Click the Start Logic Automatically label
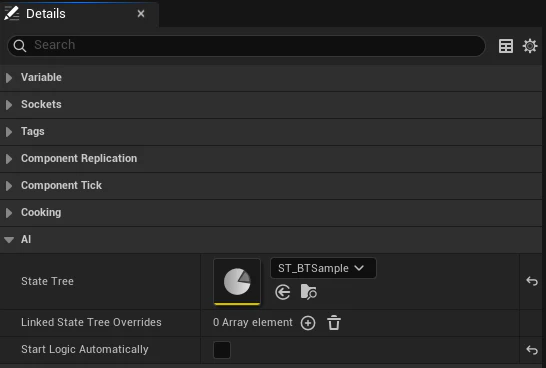Screen dimensions: 546x368 pyautogui.click(x=85, y=349)
